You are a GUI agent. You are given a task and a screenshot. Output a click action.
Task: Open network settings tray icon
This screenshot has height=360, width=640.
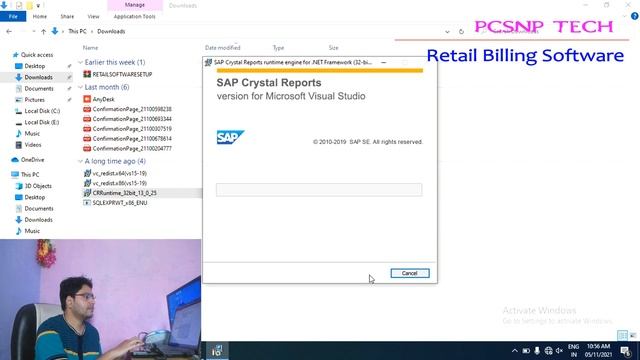(x=548, y=351)
